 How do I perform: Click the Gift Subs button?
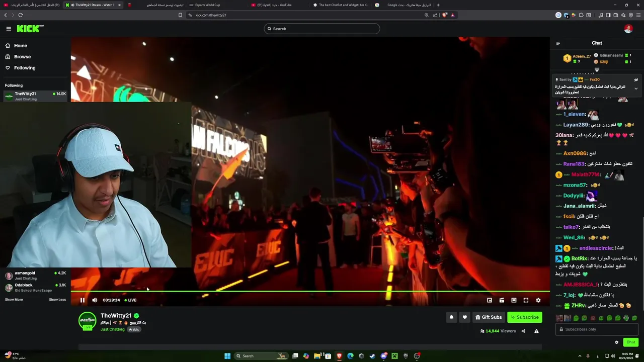click(x=488, y=317)
